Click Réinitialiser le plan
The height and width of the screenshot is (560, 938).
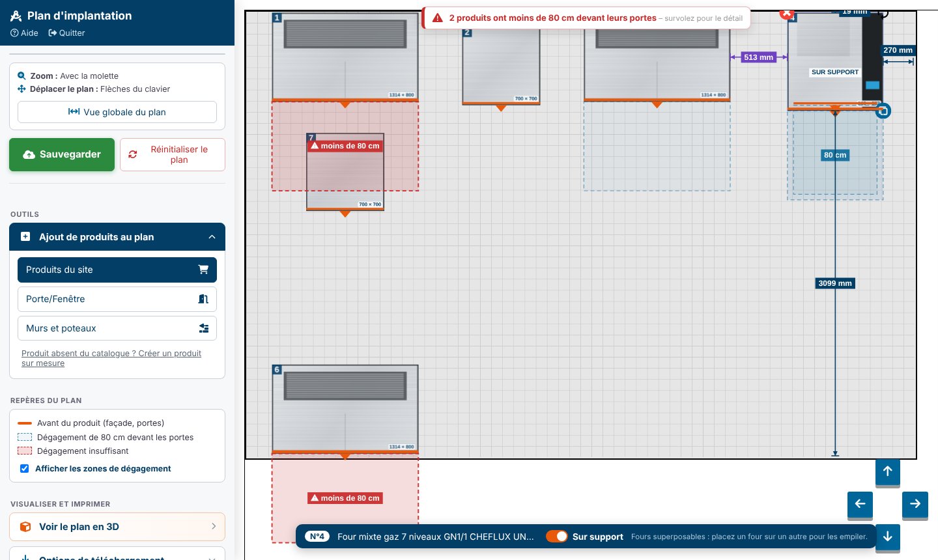[x=173, y=154]
